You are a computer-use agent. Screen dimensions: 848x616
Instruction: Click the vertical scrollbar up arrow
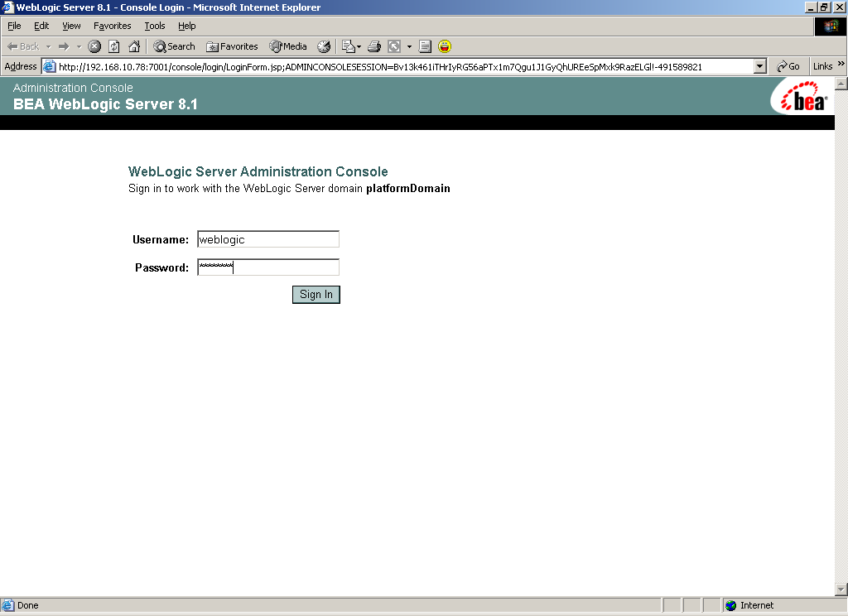click(841, 84)
